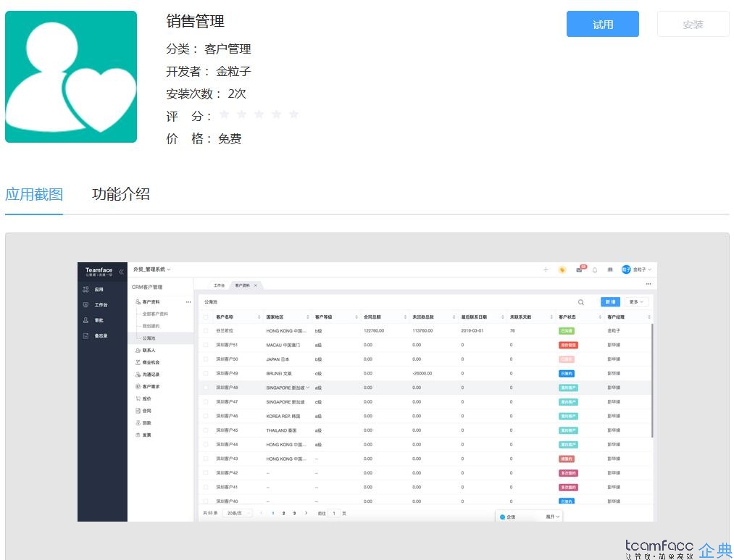Open the 金粒子 user menu in the preview
The image size is (734, 560).
(636, 269)
